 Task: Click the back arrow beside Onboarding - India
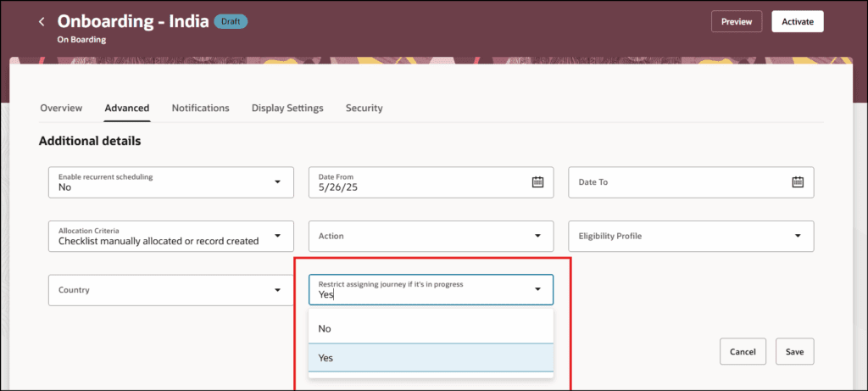pos(42,22)
